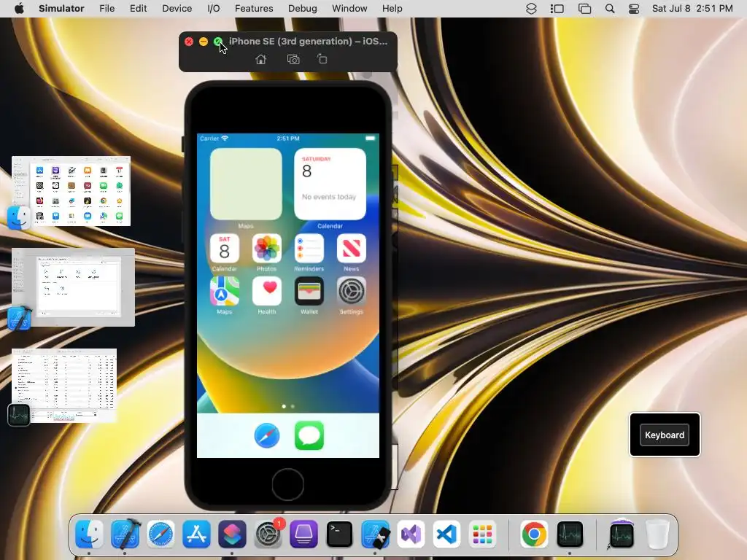Take a screenshot with Simulator camera icon
The height and width of the screenshot is (560, 747).
coord(293,59)
